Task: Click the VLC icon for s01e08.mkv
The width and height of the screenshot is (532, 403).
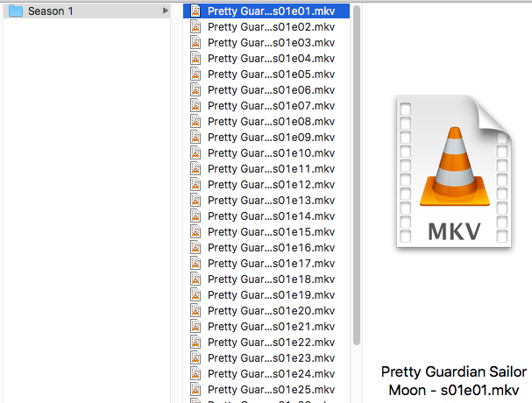Action: (x=195, y=122)
